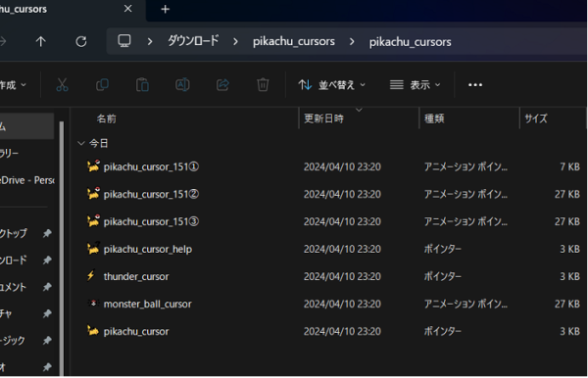Select file name monster_ball_cursor
Viewport: 588px width, 378px height.
coord(147,304)
